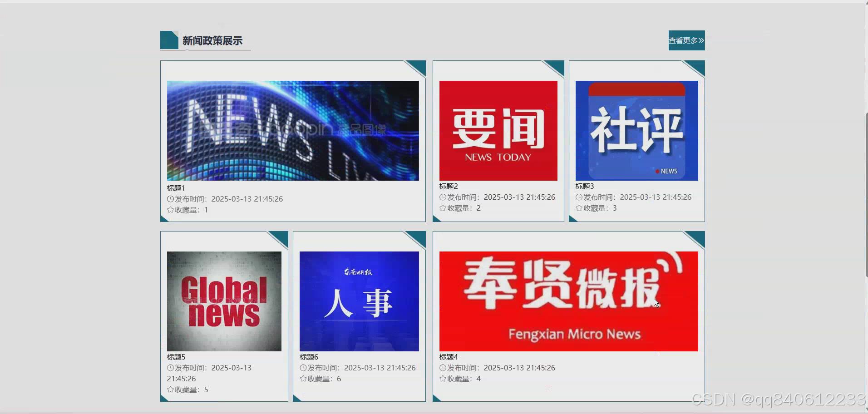Screen dimensions: 868x414
Task: Click the star icon beside 收藏量: 2
Action: click(x=443, y=208)
